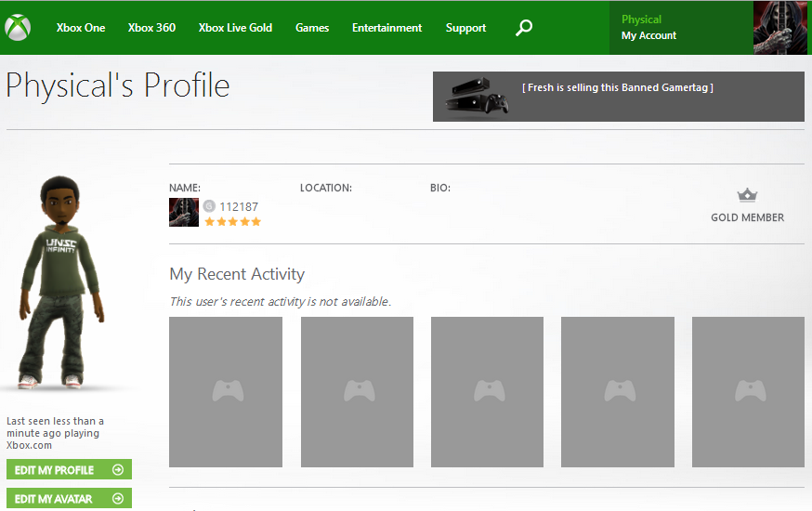The height and width of the screenshot is (511, 812).
Task: Open the Entertainment menu
Action: [x=386, y=28]
